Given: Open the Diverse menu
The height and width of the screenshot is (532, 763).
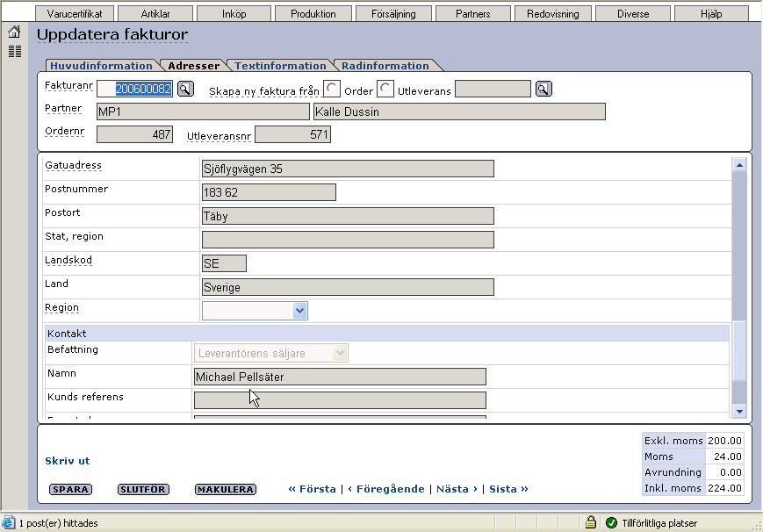Looking at the screenshot, I should point(633,14).
